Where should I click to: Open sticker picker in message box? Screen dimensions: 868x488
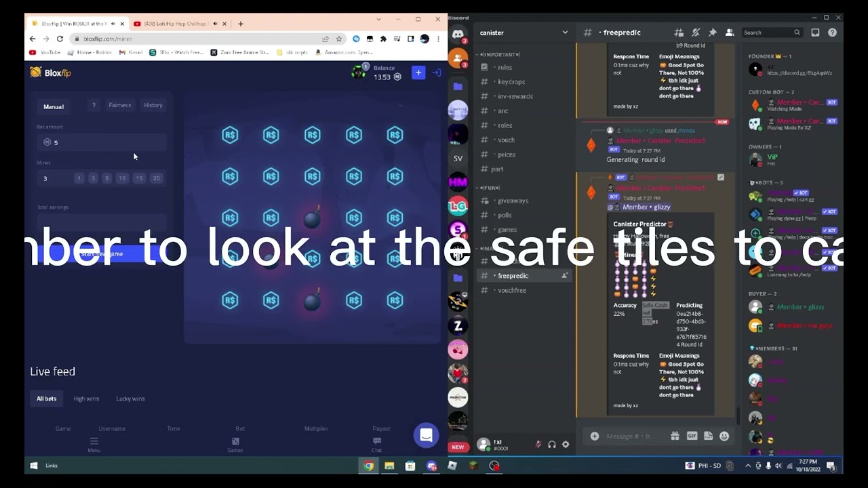click(x=708, y=436)
